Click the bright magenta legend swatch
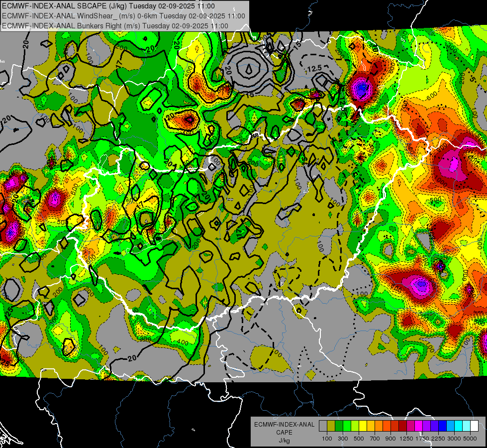The height and width of the screenshot is (448, 487). [x=419, y=426]
